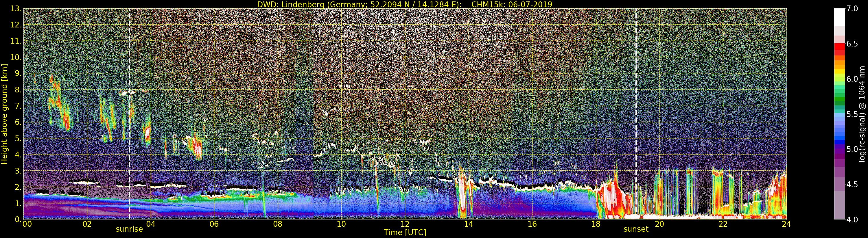Click the colorbar value '5.0'
This screenshot has width=868, height=238.
point(852,149)
